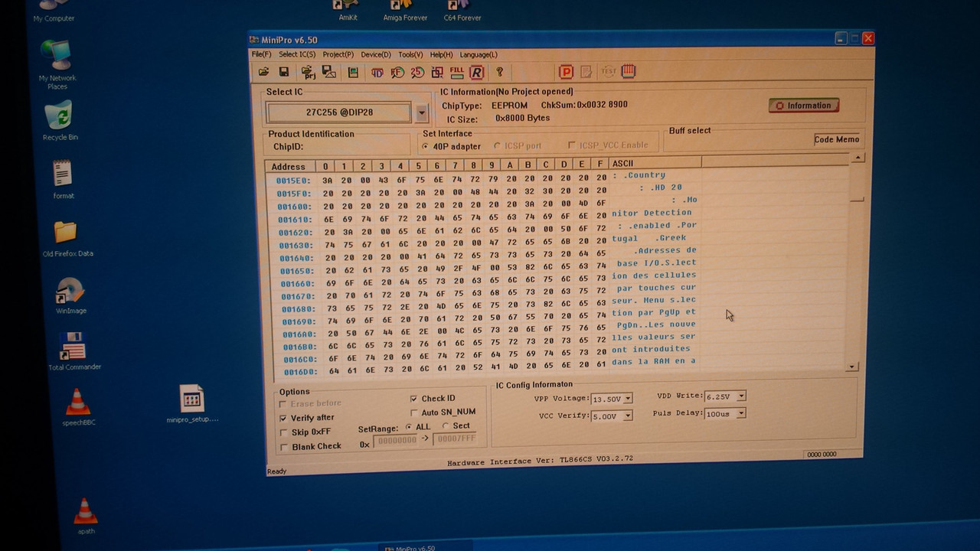This screenshot has width=980, height=551.
Task: Click the range end 00007FFF field
Action: (455, 439)
